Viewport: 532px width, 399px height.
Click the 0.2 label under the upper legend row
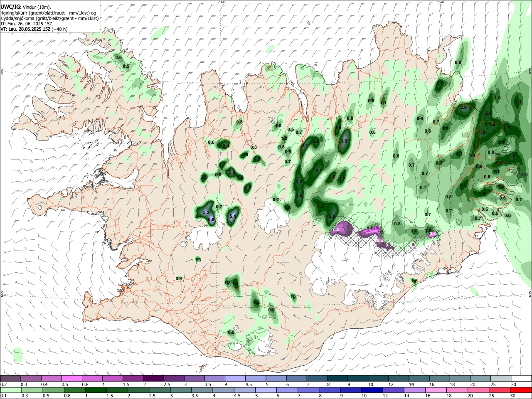tap(4, 384)
